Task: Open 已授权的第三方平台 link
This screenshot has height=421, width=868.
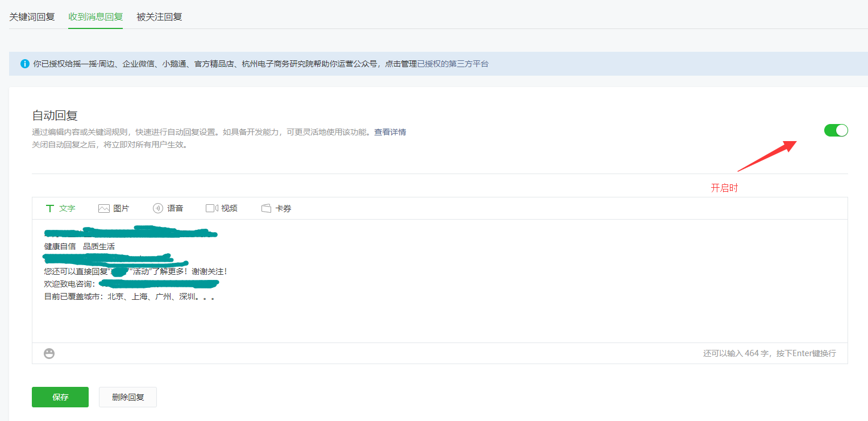Action: [x=453, y=64]
